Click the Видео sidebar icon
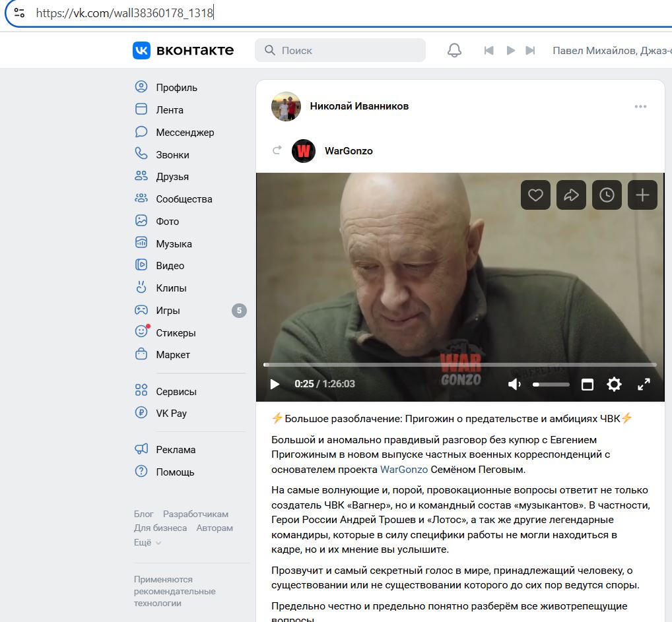Screen dimensions: 672x622 tap(141, 264)
